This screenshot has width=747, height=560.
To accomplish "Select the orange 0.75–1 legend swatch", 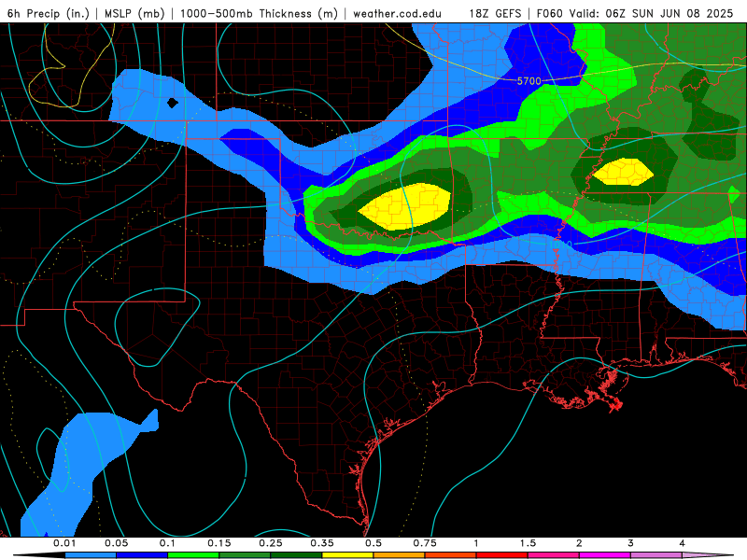I will (x=451, y=555).
